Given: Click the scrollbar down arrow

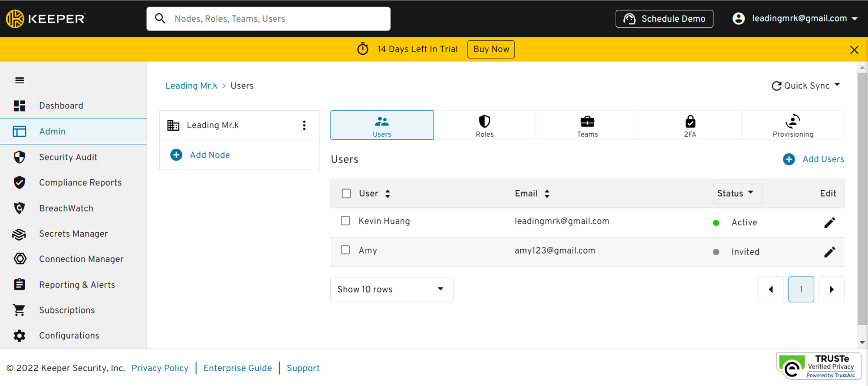Looking at the screenshot, I should coord(862,343).
